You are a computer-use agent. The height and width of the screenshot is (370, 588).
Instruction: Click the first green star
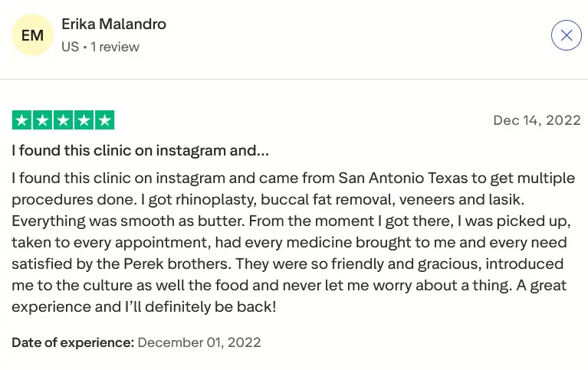(x=21, y=120)
